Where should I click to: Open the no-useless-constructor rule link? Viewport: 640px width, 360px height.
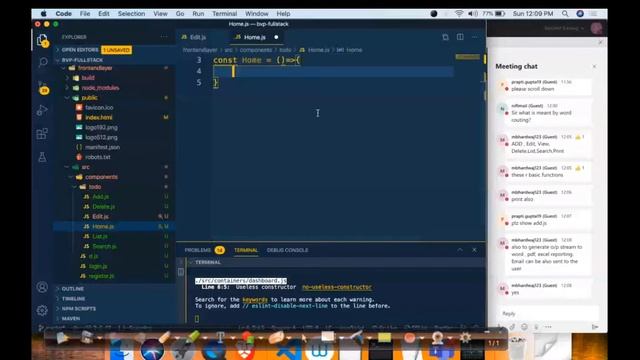click(337, 287)
